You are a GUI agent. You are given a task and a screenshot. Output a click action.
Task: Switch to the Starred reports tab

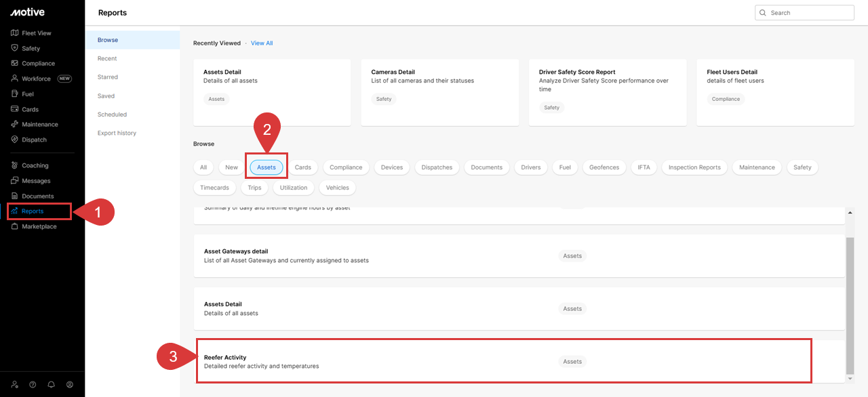(x=108, y=77)
